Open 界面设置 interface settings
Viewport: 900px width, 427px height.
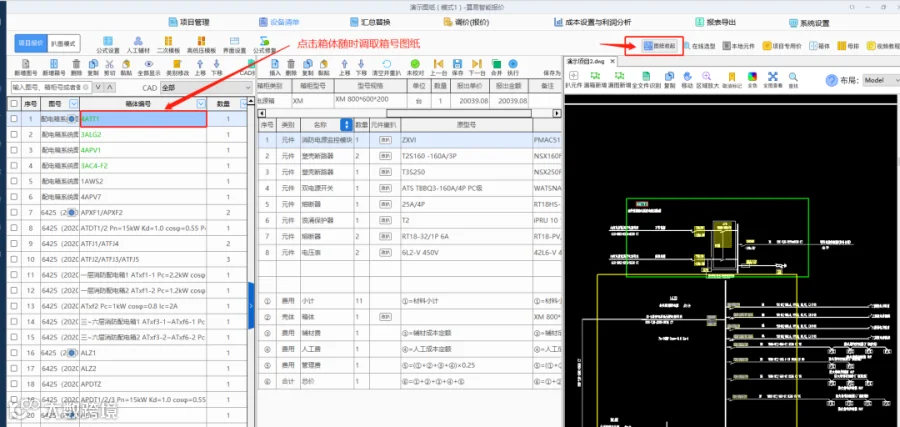tap(234, 44)
